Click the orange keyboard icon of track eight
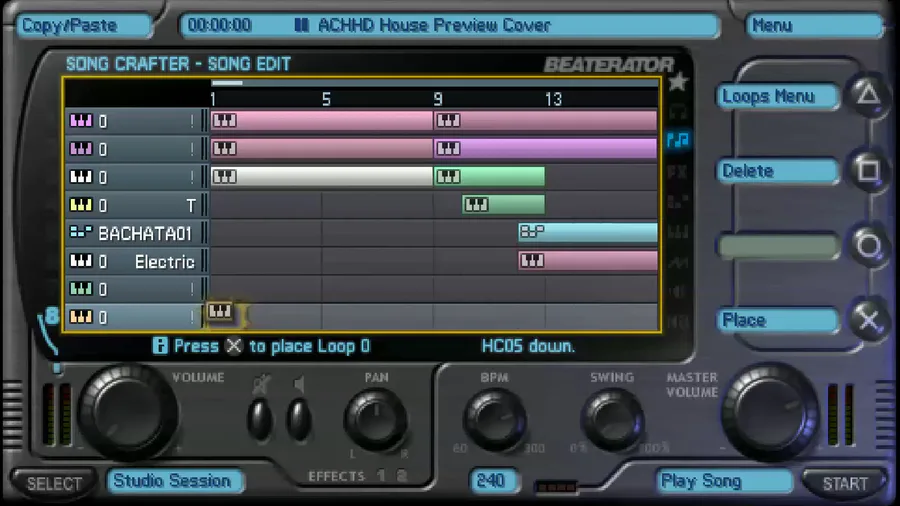Viewport: 900px width, 506px height. (x=81, y=317)
